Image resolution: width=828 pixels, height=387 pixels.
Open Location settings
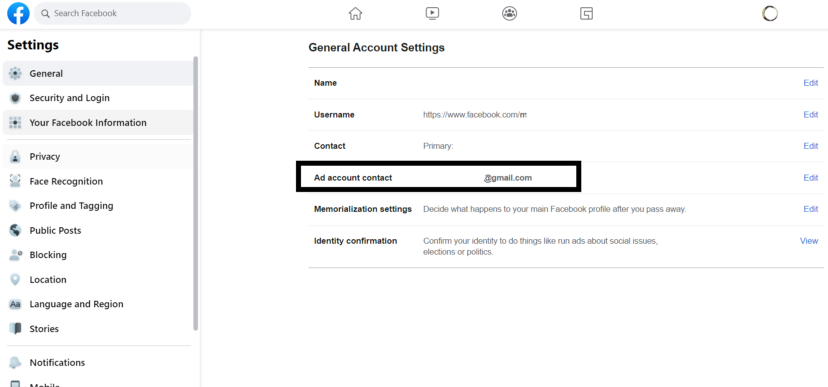(98, 279)
